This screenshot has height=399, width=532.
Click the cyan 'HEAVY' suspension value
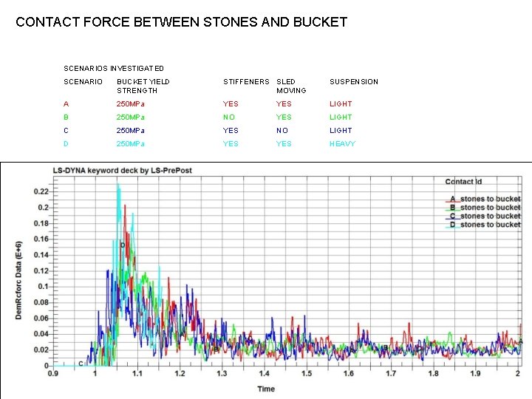click(342, 143)
